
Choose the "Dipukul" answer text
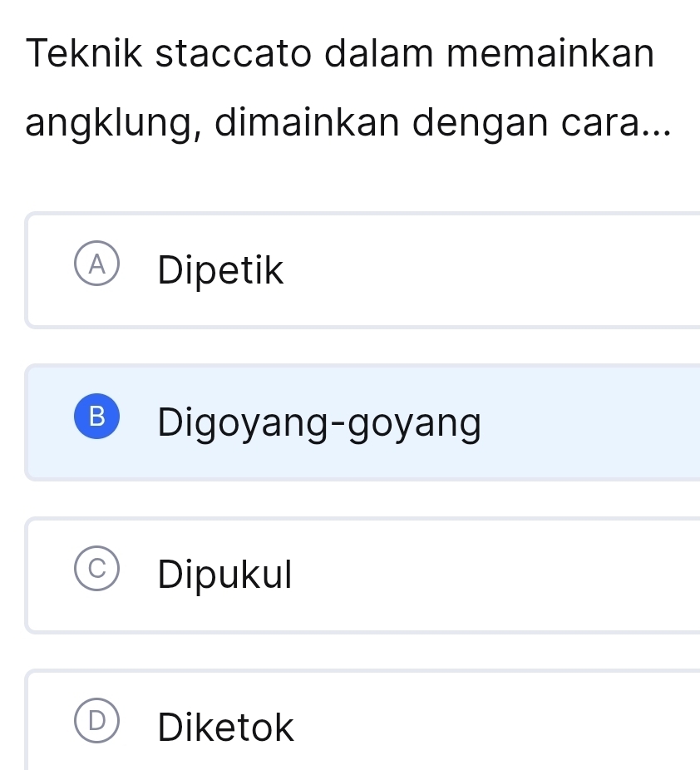tap(225, 575)
